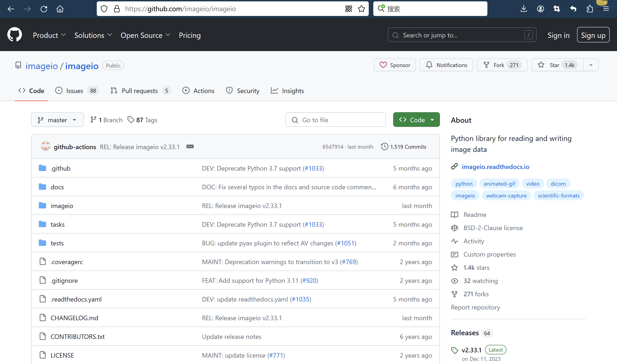Open browser account profile icon
This screenshot has width=617, height=364.
point(540,9)
